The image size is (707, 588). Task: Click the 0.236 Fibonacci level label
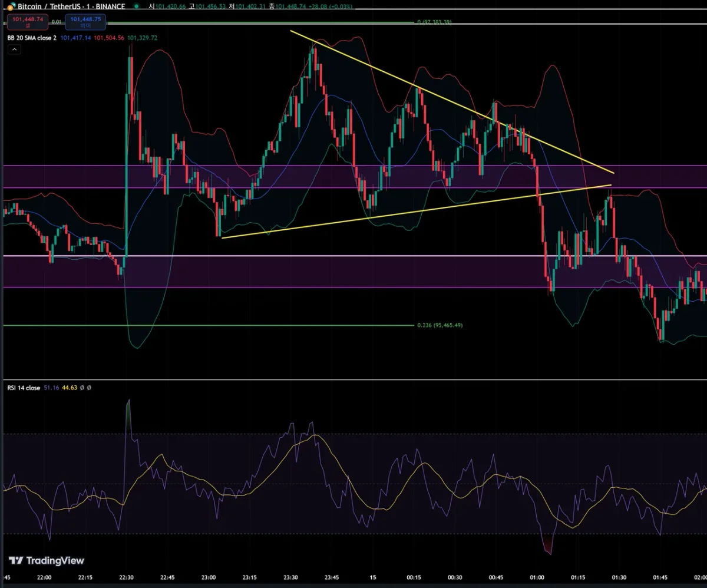[x=439, y=325]
